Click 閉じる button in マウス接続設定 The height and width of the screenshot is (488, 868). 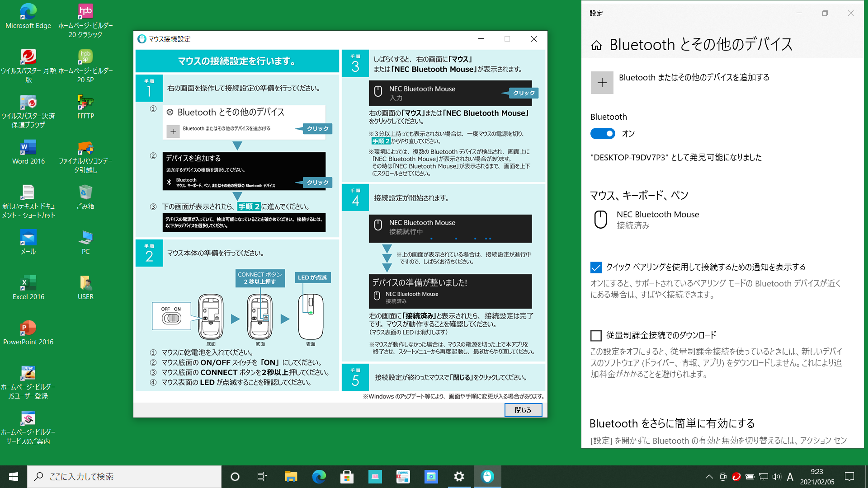(523, 410)
